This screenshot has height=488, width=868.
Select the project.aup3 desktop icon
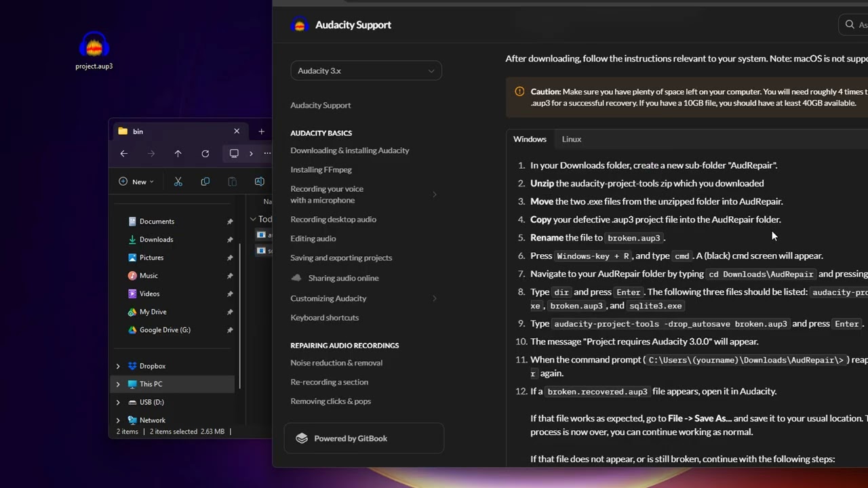point(94,50)
